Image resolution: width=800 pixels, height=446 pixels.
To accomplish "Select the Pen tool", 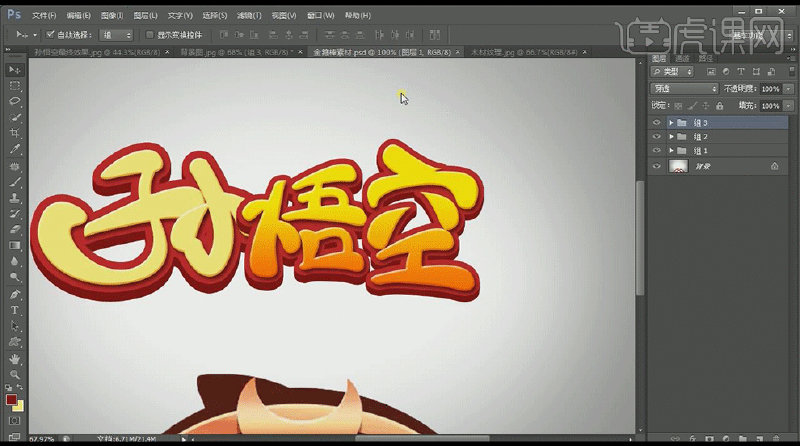I will point(14,294).
